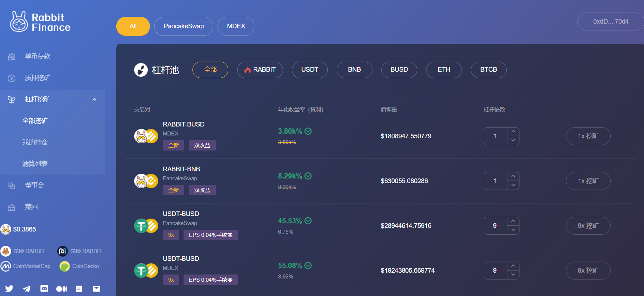Open wallet address 0xdD....70d4 button
Image resolution: width=644 pixels, height=296 pixels.
coord(611,22)
